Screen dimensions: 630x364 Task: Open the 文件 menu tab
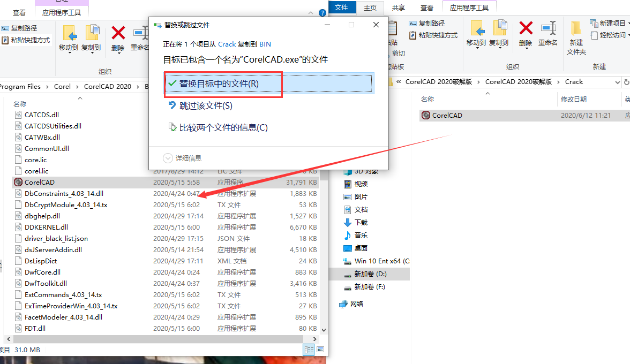click(x=341, y=7)
